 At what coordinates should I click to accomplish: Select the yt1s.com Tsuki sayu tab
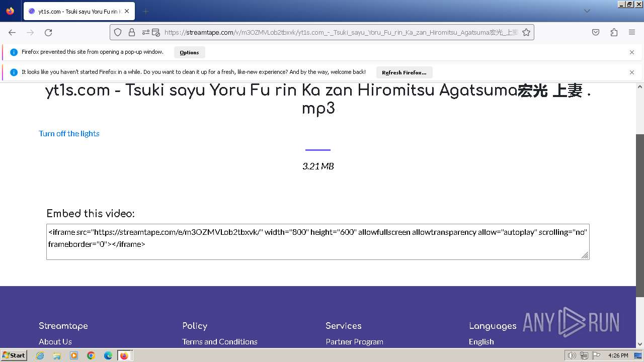[x=79, y=11]
